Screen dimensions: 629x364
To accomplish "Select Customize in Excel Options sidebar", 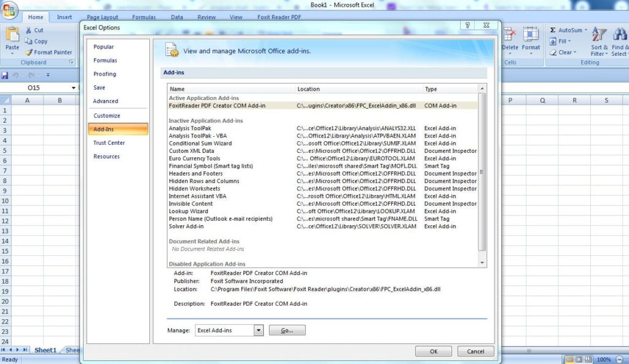I will click(x=118, y=115).
